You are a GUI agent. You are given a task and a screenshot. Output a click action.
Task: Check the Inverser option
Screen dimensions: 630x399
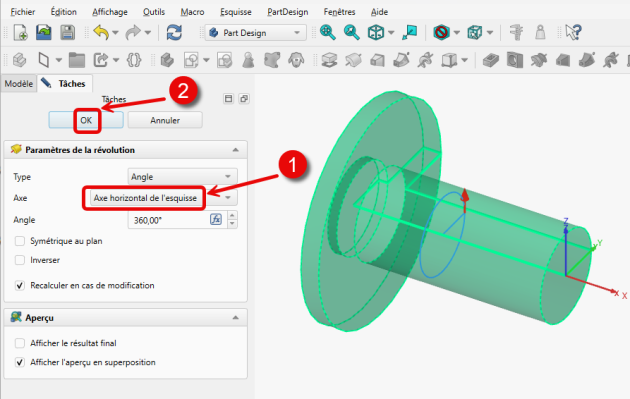click(x=19, y=260)
